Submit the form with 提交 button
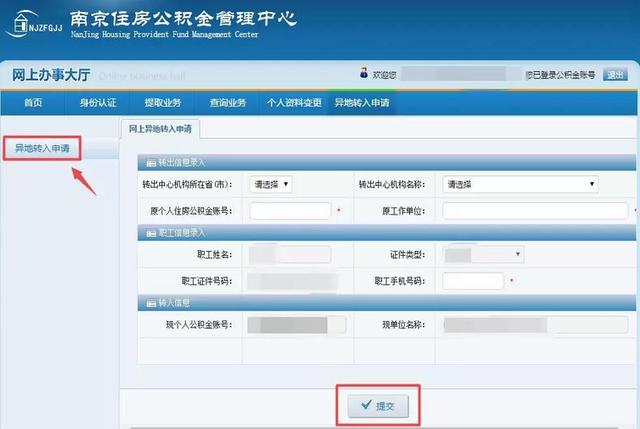 [378, 406]
